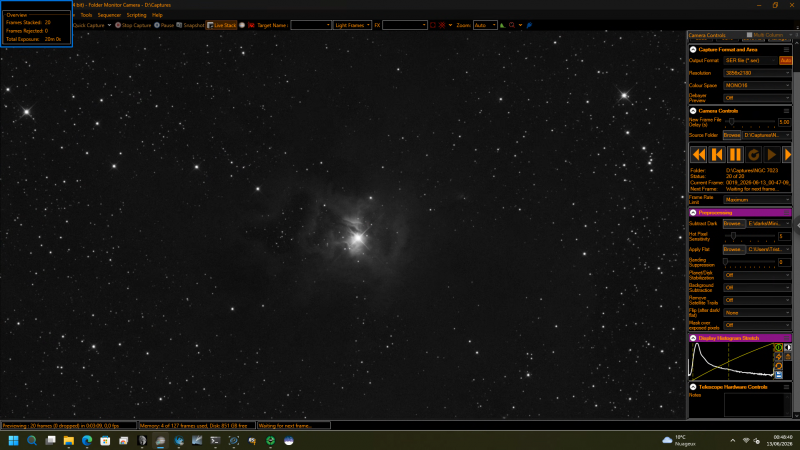Screen dimensions: 800x450
Task: Collapse the Camera Controls section
Action: point(693,111)
